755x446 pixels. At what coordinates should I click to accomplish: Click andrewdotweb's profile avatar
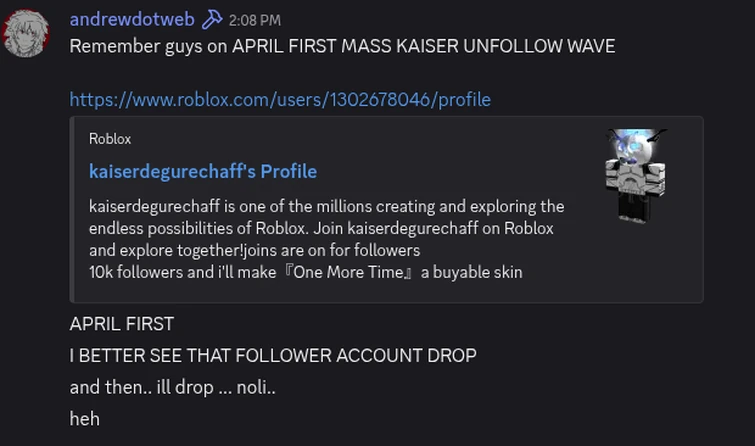(25, 35)
